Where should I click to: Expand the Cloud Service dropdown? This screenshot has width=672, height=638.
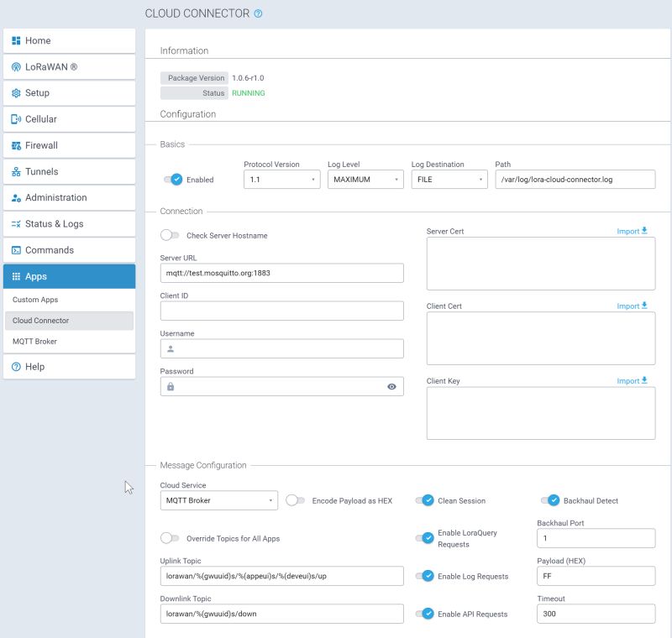[218, 499]
